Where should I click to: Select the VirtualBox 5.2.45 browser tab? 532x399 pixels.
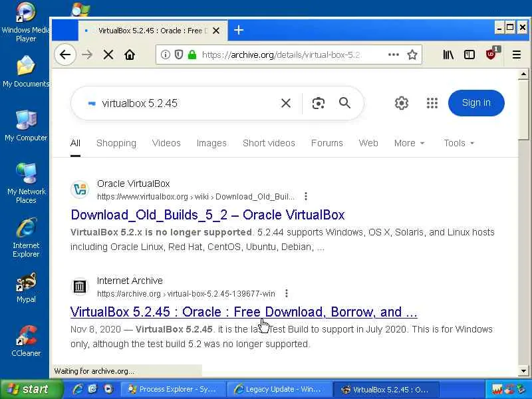[153, 31]
